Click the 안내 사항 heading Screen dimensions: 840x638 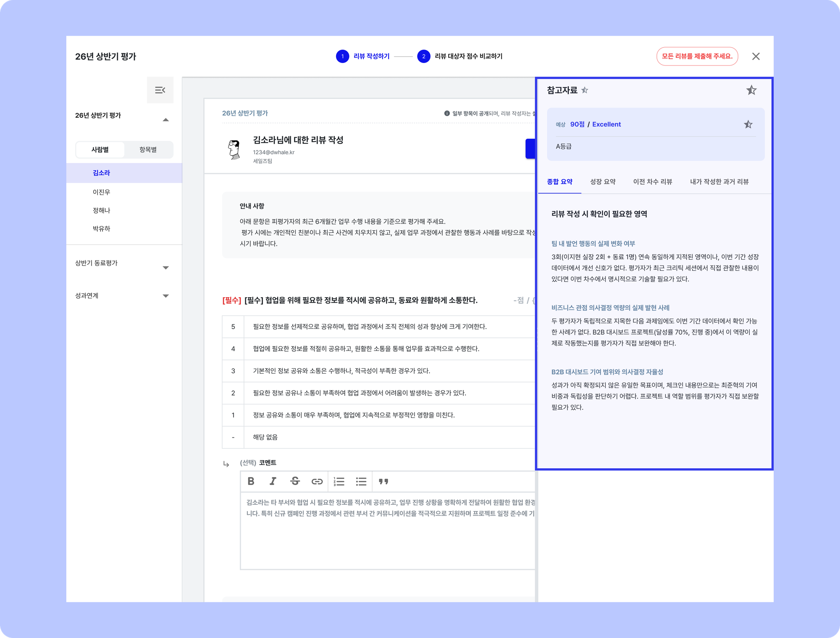click(x=252, y=206)
